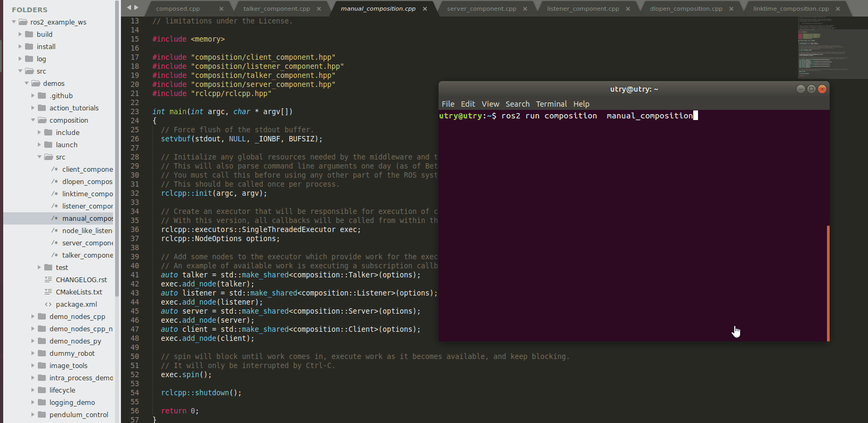868x423 pixels.
Task: Switch to the linktime_composition.cpp tab
Action: [791, 9]
